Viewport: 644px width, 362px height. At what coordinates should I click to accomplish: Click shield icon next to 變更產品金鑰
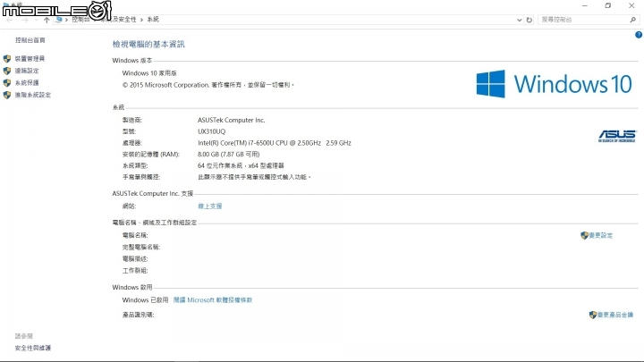(593, 315)
